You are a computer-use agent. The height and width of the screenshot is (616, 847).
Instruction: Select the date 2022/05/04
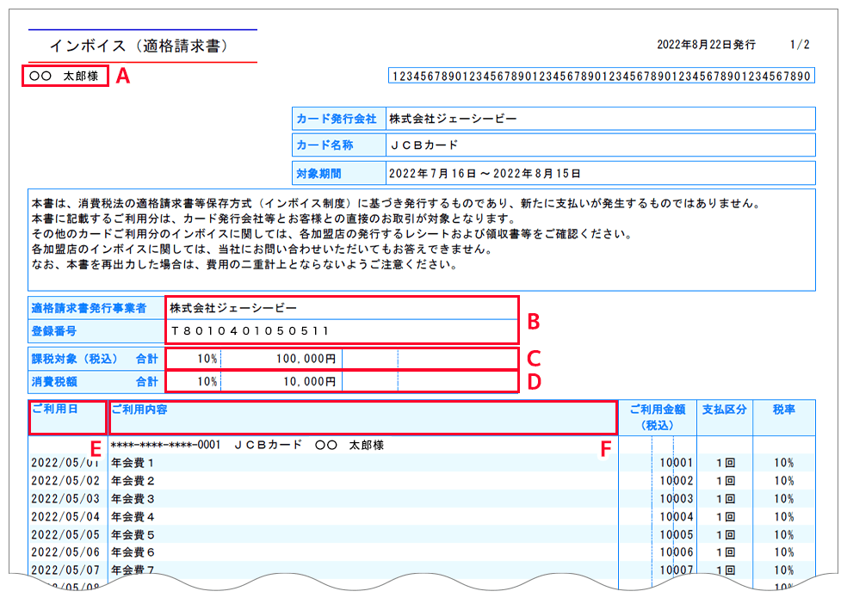[65, 517]
